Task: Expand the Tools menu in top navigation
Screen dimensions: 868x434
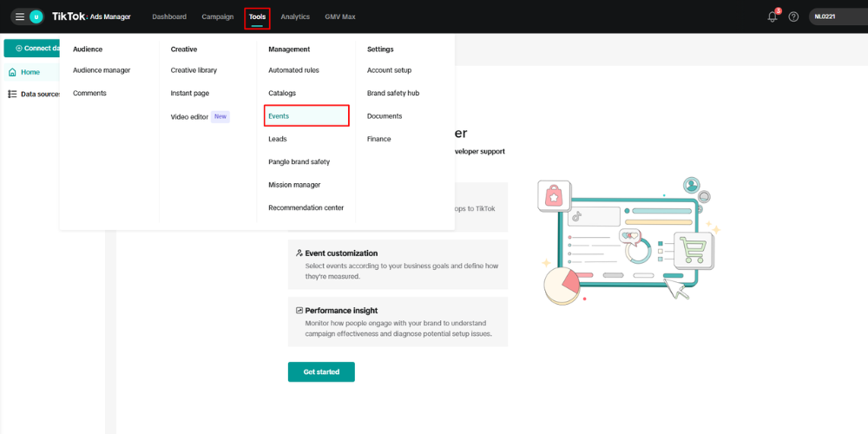Action: 257,16
